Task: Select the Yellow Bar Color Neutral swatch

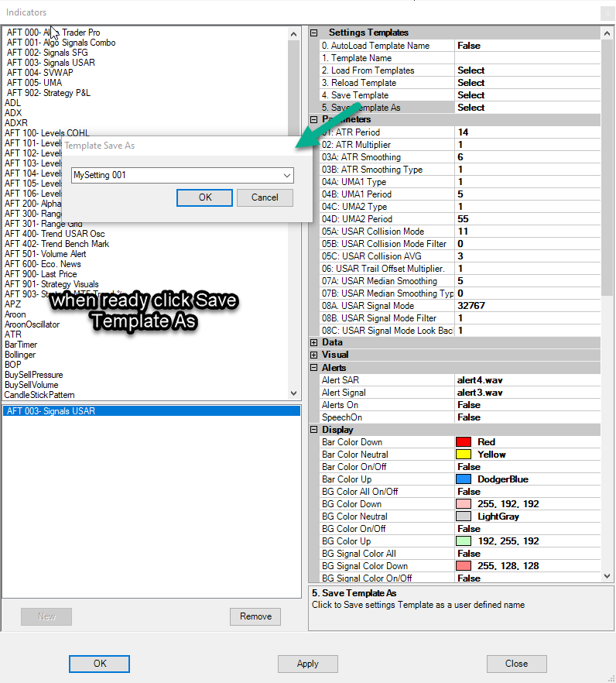Action: [463, 455]
